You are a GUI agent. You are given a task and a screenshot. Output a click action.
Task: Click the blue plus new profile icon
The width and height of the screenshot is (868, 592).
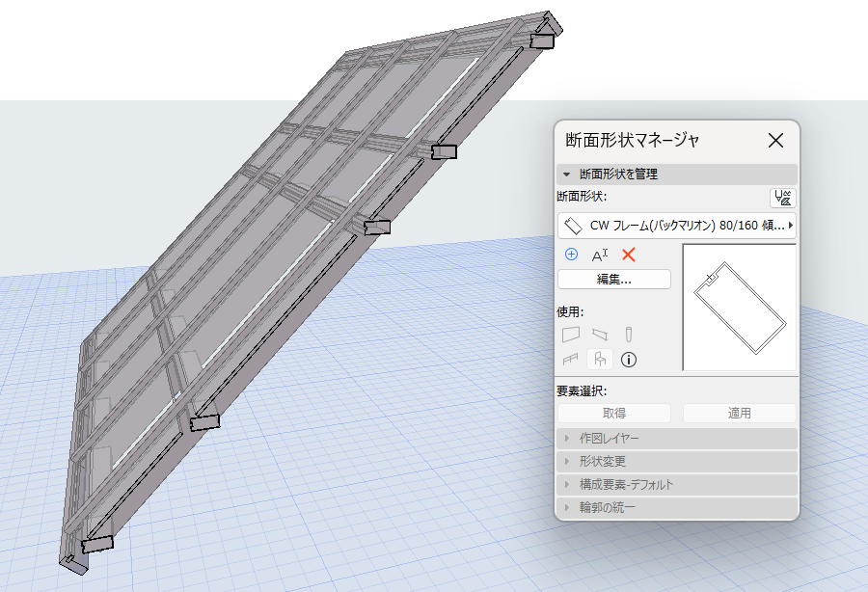pos(571,254)
